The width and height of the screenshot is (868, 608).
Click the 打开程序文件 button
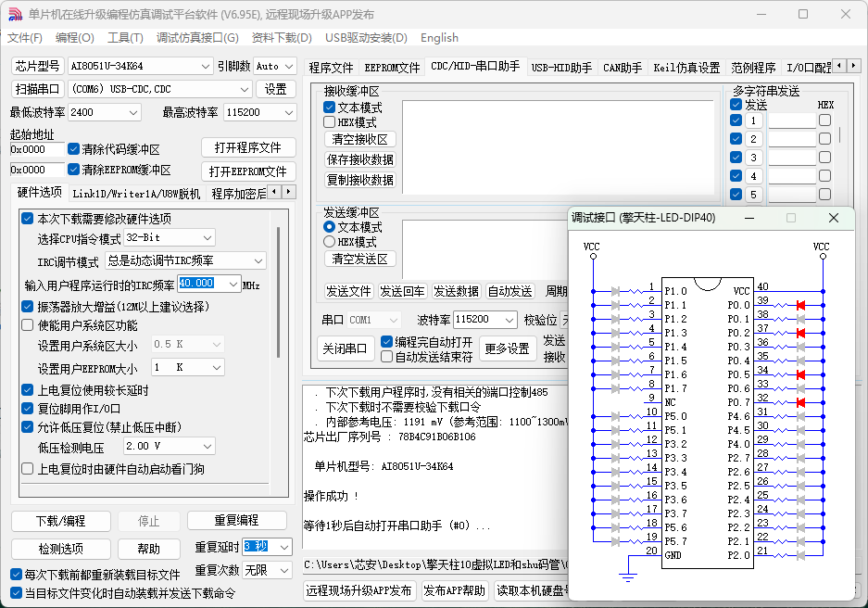click(248, 148)
